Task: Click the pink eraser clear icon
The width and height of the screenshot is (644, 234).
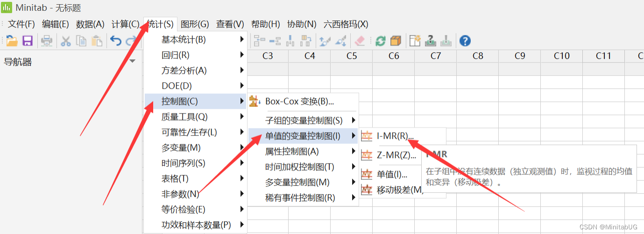Action: coord(360,41)
